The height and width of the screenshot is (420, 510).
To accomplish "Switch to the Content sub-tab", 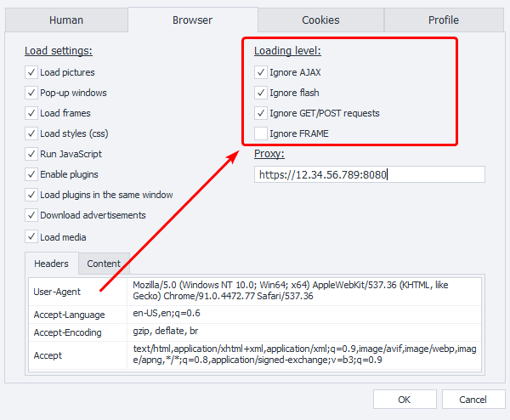I will [104, 264].
